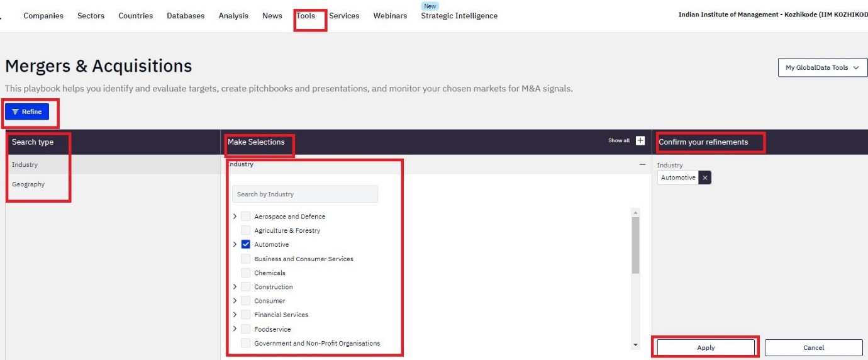
Task: Collapse the Industry section minus icon
Action: [x=642, y=164]
